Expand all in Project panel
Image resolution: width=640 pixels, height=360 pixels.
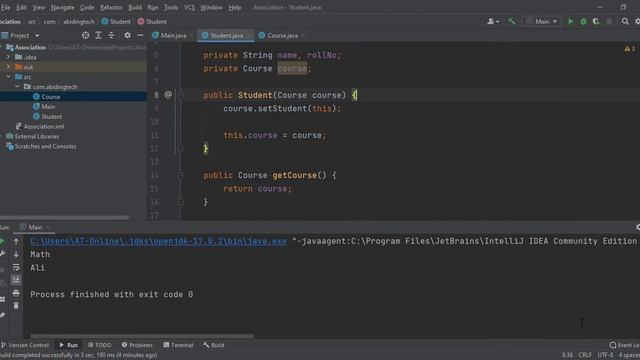tap(98, 36)
